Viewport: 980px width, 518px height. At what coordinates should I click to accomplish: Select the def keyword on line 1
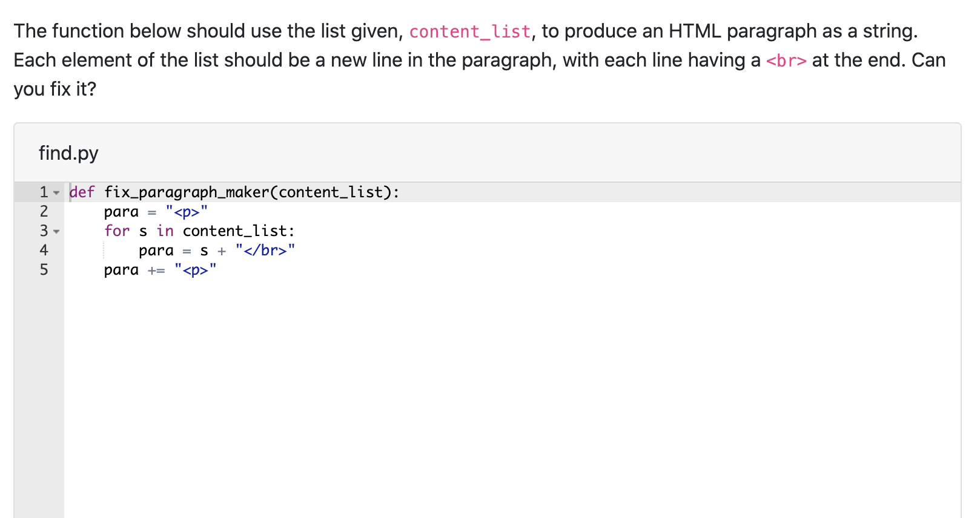point(82,192)
